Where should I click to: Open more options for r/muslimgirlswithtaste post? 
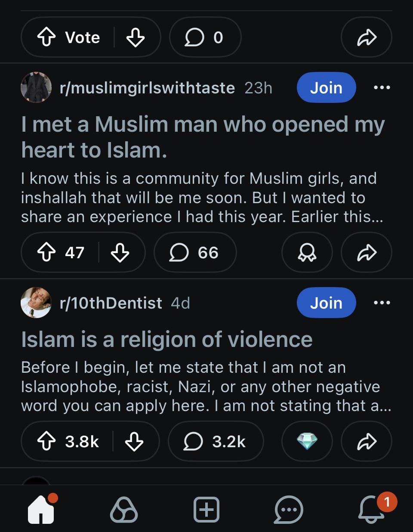coord(382,88)
